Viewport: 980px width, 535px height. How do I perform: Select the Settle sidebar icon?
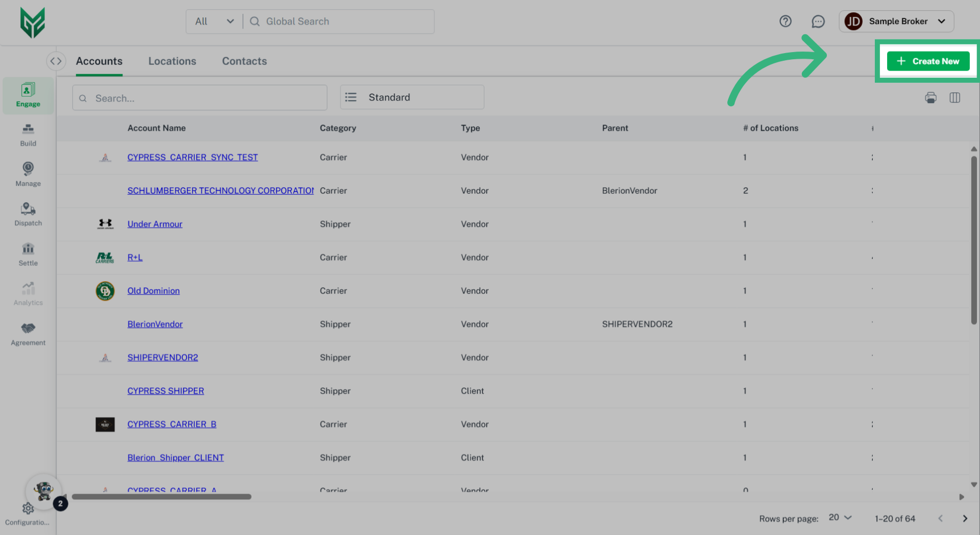click(28, 254)
